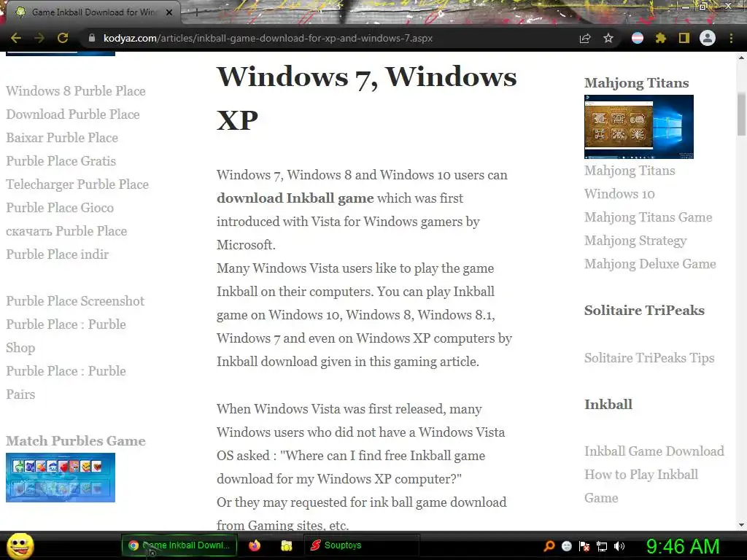Bookmark this page with the star icon
Image resolution: width=747 pixels, height=560 pixels.
[608, 38]
